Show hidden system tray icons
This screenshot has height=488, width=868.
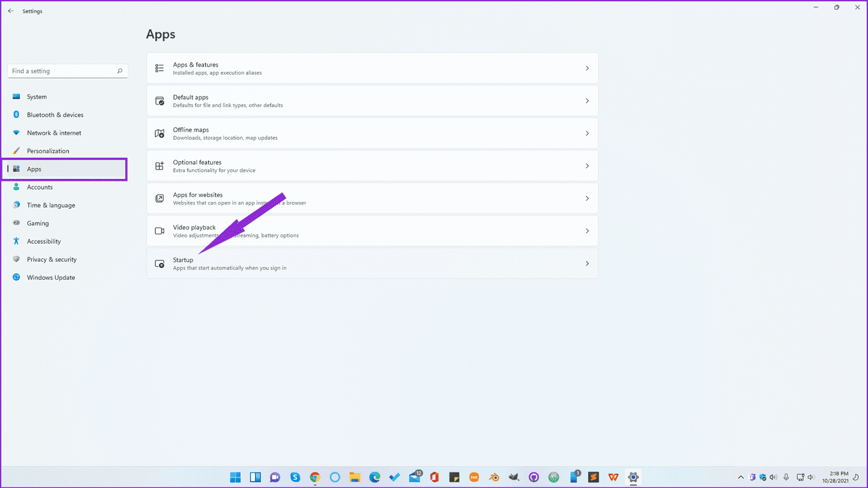[x=741, y=477]
